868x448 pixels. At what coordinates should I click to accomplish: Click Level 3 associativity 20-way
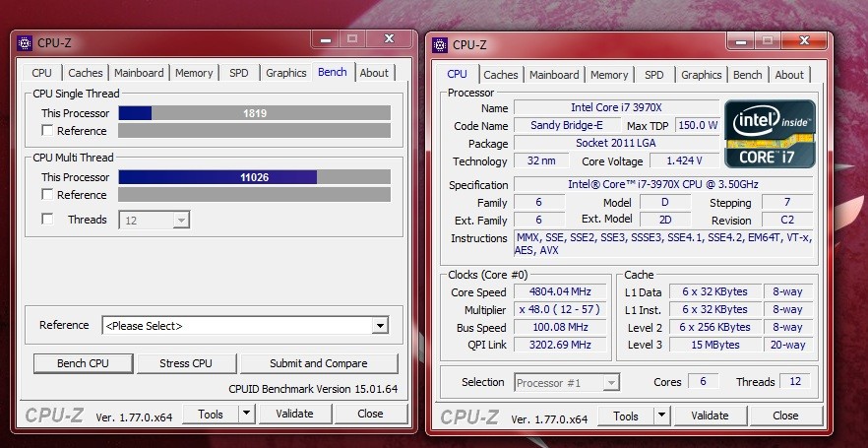tap(787, 345)
